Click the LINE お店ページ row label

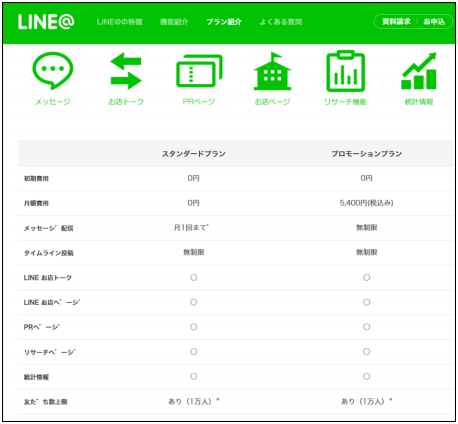point(52,302)
